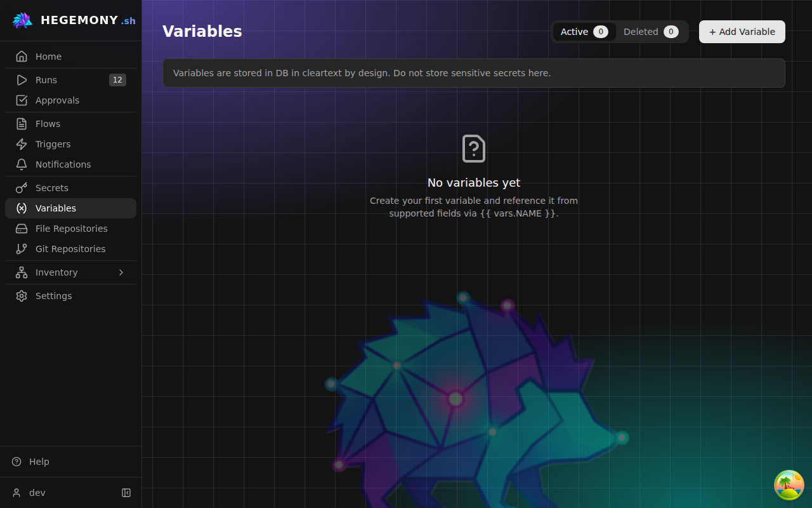
Task: Open Git Repositories
Action: (x=70, y=249)
